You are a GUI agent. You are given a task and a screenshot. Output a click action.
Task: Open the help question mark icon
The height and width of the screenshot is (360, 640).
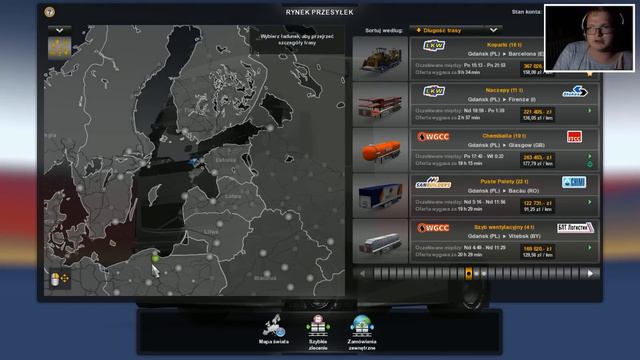coord(49,12)
